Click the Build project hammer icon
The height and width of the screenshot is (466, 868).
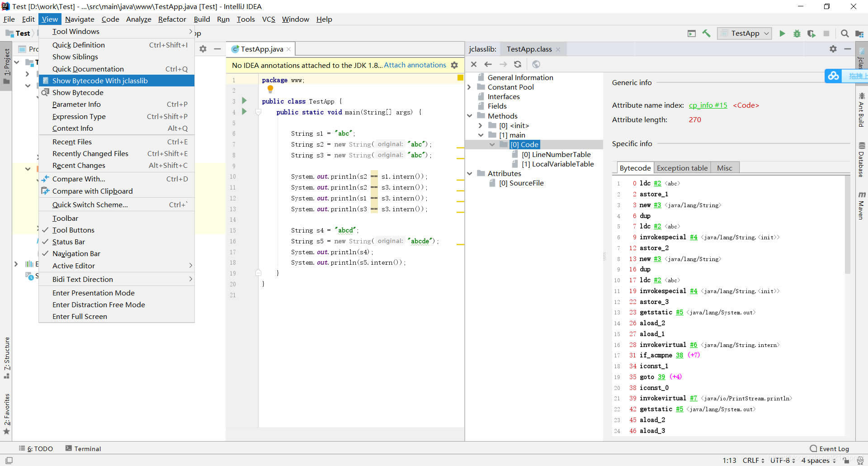coord(707,33)
